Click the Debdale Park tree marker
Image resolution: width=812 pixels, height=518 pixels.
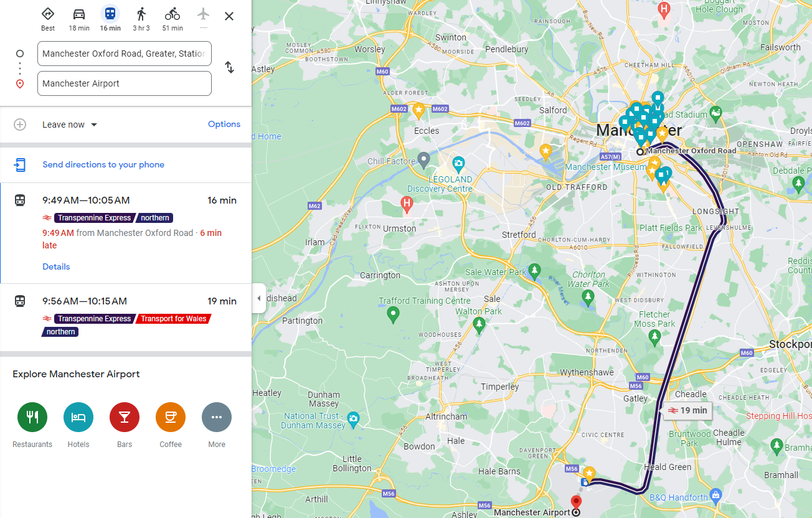pos(799,184)
